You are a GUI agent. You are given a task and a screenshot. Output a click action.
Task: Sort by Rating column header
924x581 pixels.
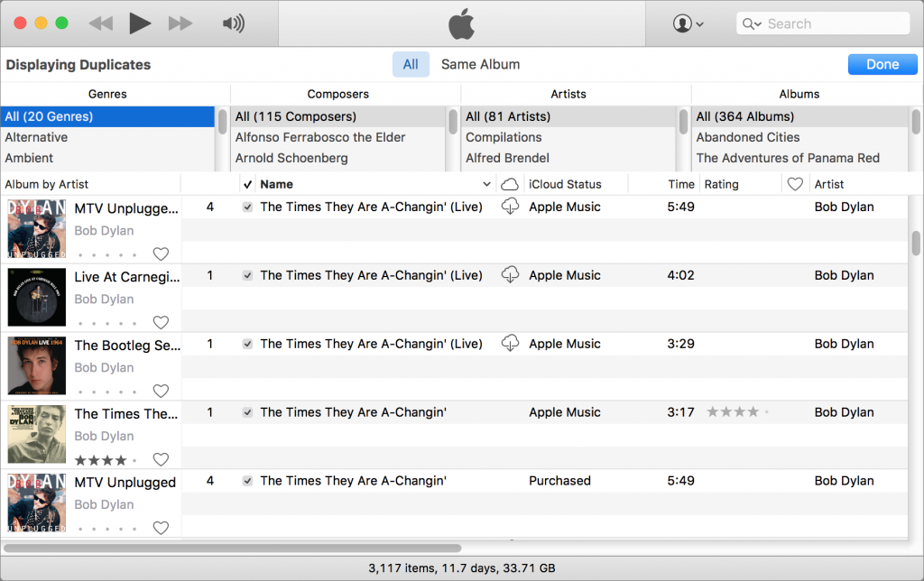coord(721,184)
